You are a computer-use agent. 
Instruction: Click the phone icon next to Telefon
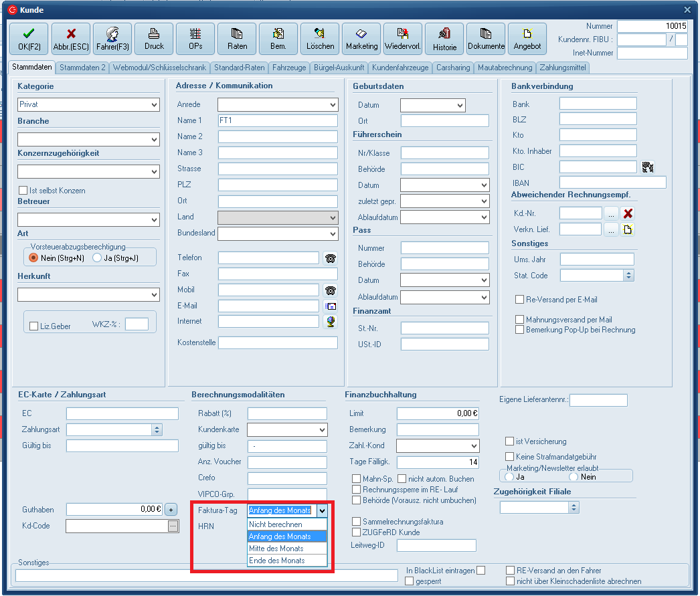(329, 258)
